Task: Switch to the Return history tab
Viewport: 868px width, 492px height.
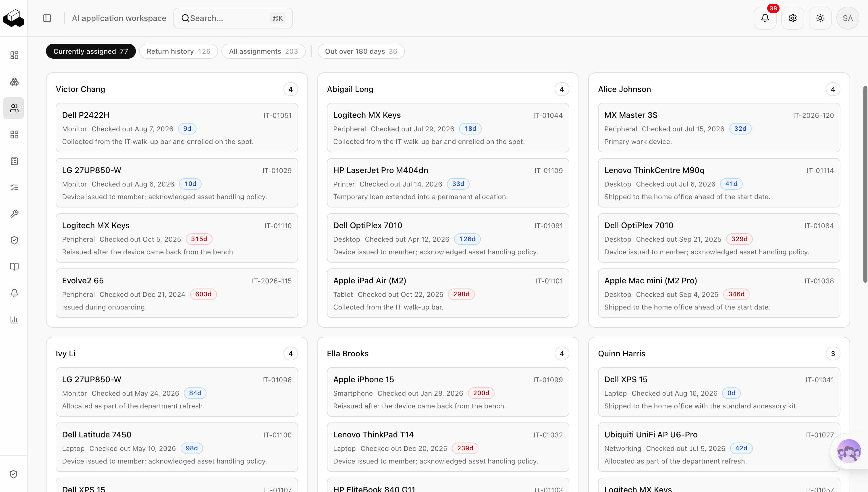Action: pyautogui.click(x=179, y=51)
